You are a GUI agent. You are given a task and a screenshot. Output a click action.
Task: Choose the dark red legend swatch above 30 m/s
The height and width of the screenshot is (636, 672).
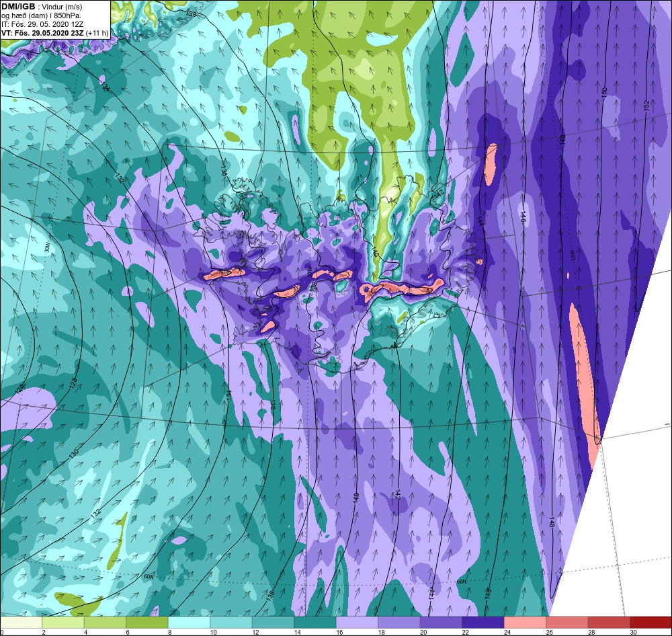[650, 622]
